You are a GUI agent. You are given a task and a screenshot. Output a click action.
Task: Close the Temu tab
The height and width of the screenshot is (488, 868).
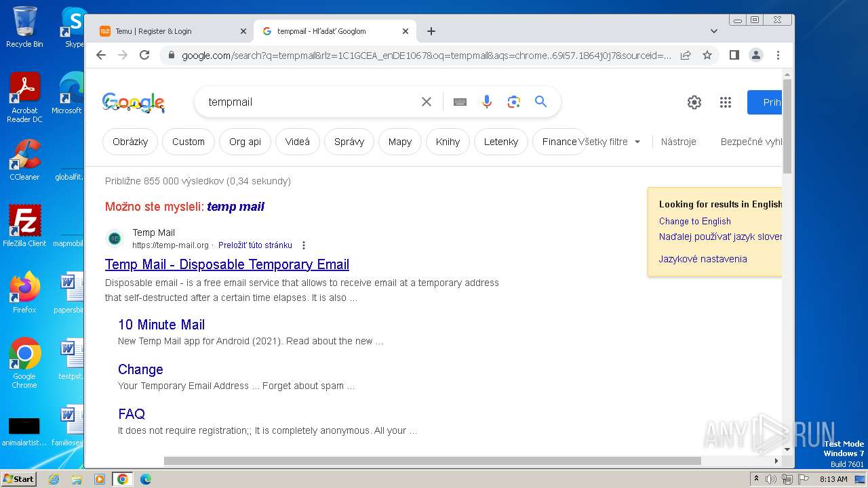243,31
